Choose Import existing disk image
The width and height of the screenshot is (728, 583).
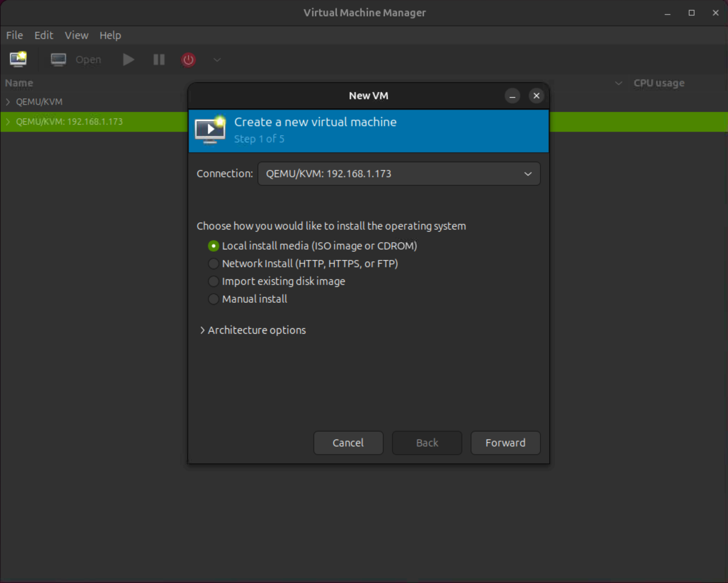pos(213,281)
